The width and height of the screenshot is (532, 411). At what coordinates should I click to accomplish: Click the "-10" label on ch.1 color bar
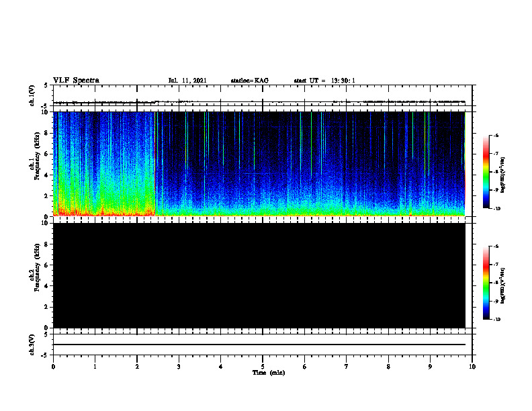(x=496, y=209)
